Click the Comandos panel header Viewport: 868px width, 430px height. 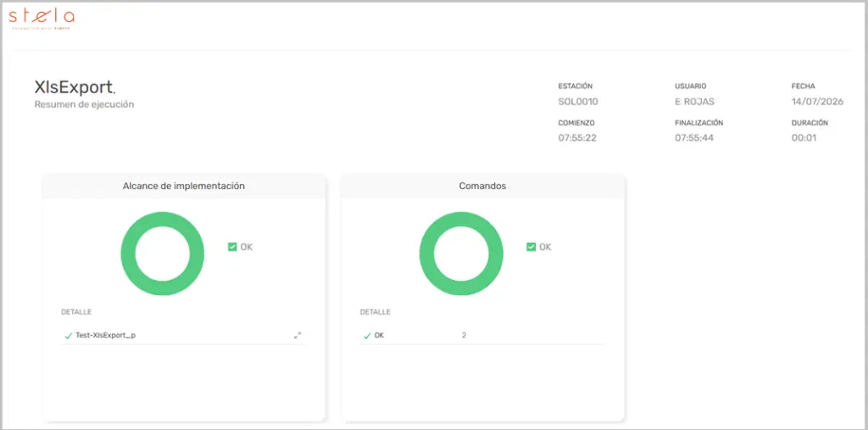[482, 187]
